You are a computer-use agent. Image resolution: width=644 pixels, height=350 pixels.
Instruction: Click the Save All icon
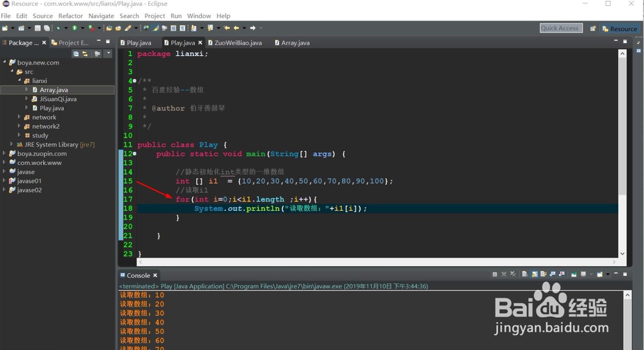46,28
